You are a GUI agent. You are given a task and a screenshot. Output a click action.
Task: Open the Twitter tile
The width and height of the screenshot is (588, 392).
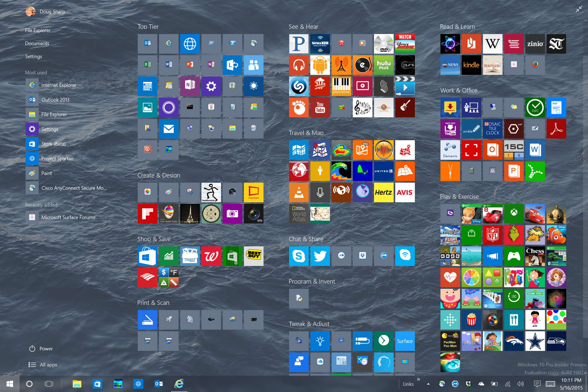click(320, 256)
